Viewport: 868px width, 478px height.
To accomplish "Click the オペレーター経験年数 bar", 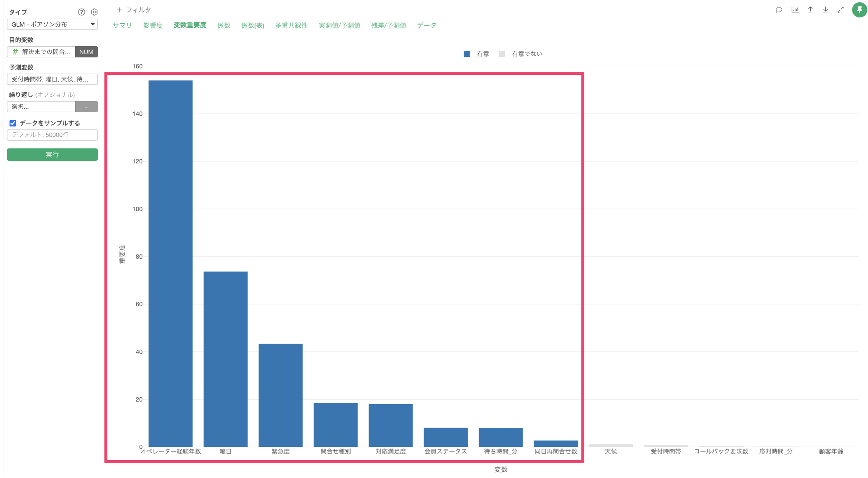I will [171, 263].
